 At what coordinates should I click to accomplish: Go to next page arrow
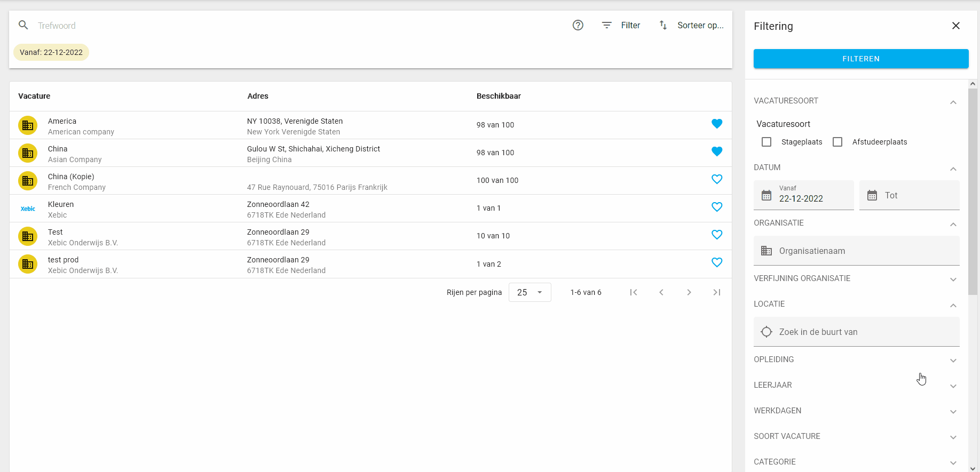[689, 292]
